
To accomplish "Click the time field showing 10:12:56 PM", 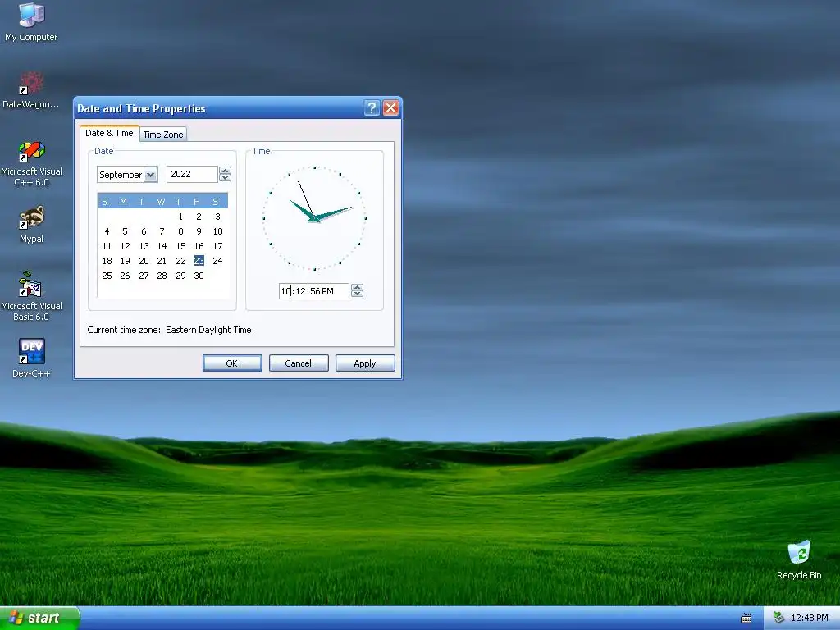I will (x=314, y=291).
